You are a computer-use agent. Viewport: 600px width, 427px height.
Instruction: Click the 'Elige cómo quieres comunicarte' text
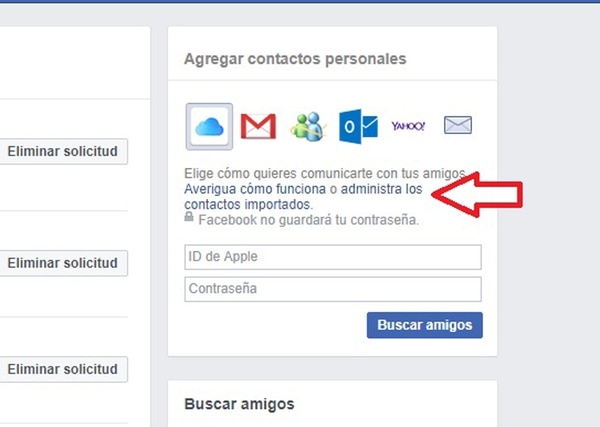(x=325, y=173)
